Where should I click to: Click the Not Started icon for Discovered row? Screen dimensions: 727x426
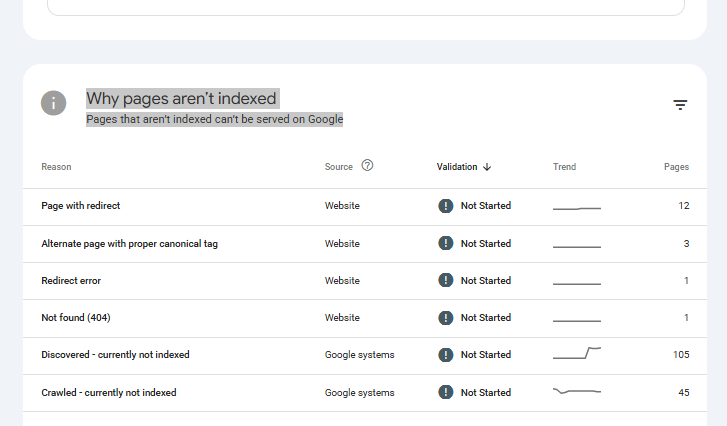[x=446, y=355]
